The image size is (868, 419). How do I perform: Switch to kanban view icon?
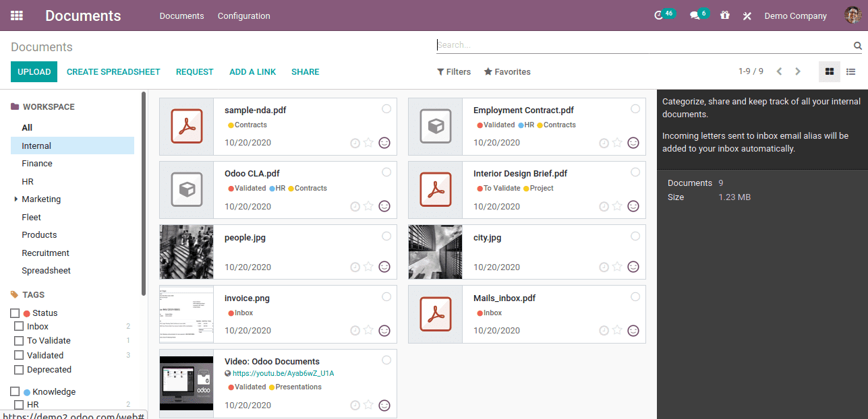[x=830, y=71]
